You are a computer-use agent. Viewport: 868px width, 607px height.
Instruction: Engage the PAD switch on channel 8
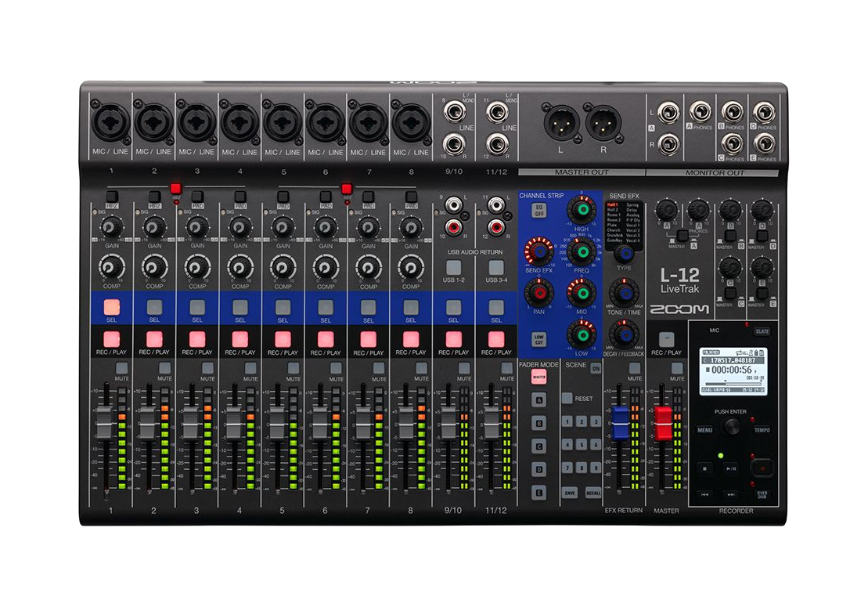point(411,197)
